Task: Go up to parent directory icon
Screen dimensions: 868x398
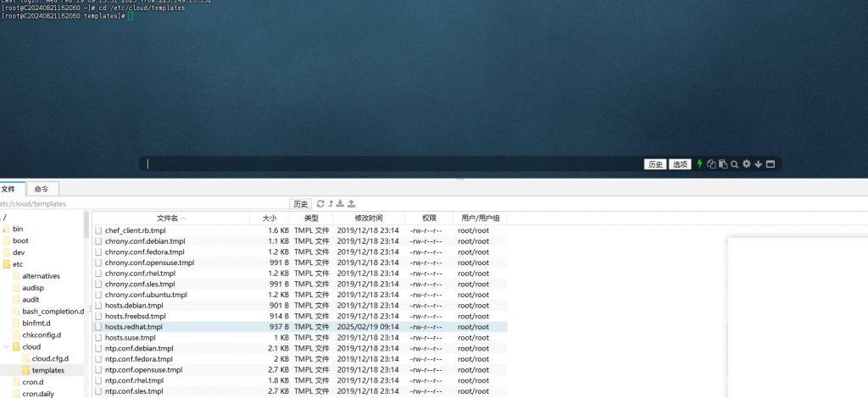Action: tap(331, 203)
